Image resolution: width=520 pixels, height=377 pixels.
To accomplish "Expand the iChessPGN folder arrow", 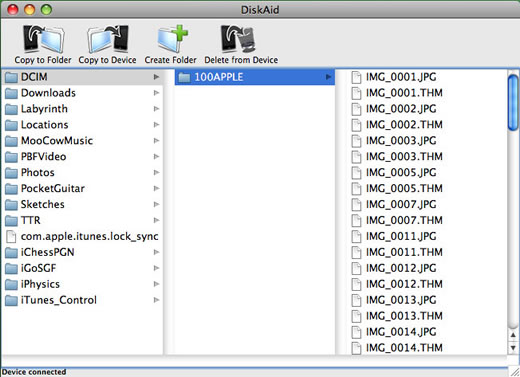I will 156,252.
